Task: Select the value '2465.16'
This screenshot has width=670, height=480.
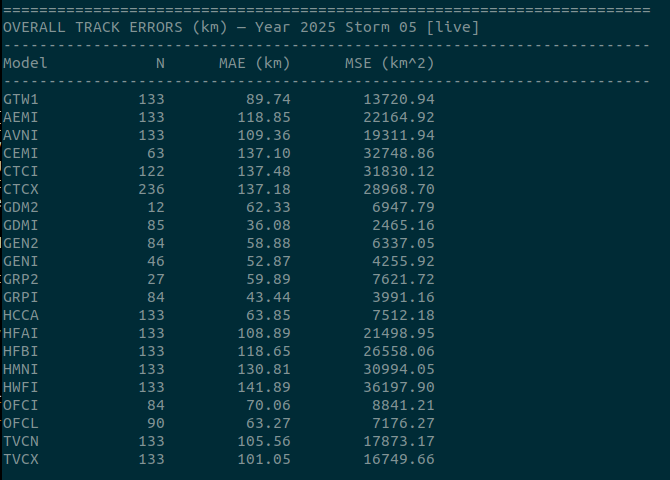Action: click(403, 225)
